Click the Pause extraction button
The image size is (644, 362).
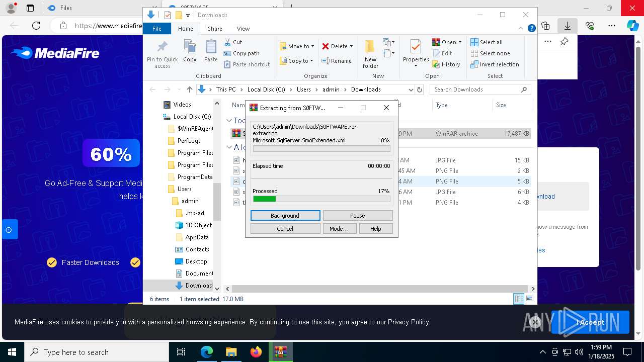point(358,215)
